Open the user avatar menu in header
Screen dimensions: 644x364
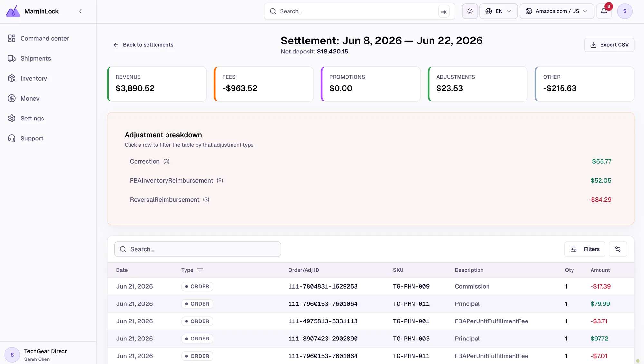pyautogui.click(x=625, y=11)
